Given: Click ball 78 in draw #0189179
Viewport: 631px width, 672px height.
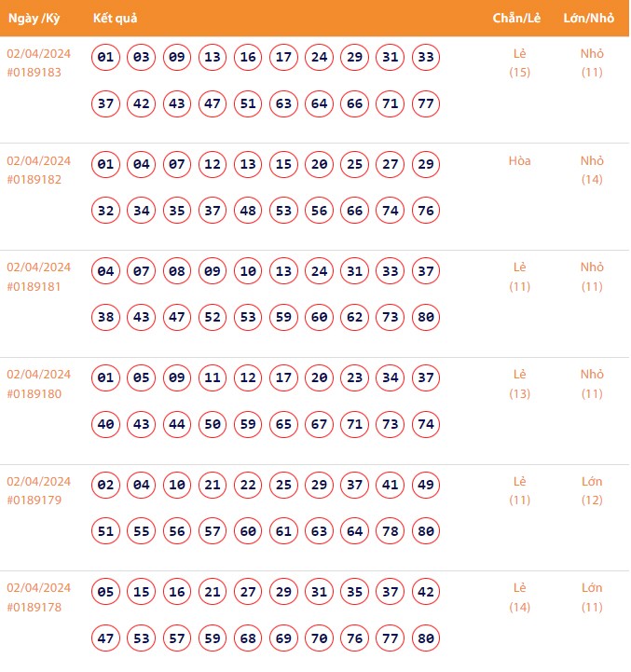Looking at the screenshot, I should 391,531.
